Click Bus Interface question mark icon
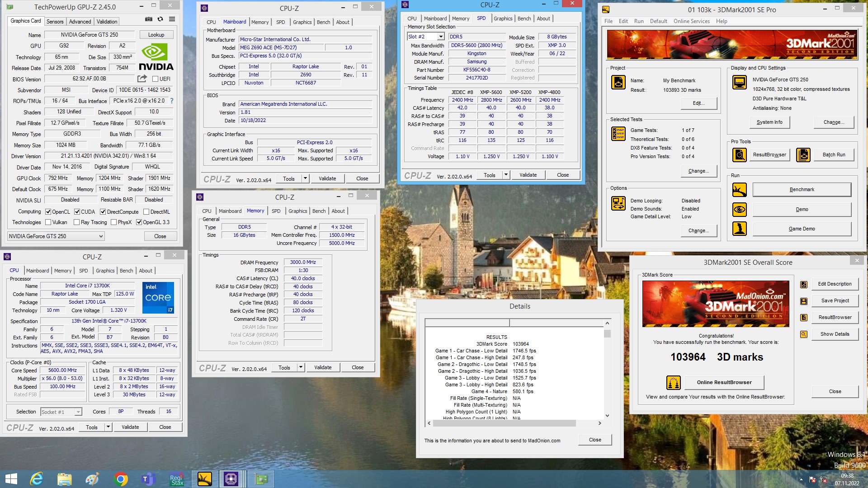 click(172, 101)
